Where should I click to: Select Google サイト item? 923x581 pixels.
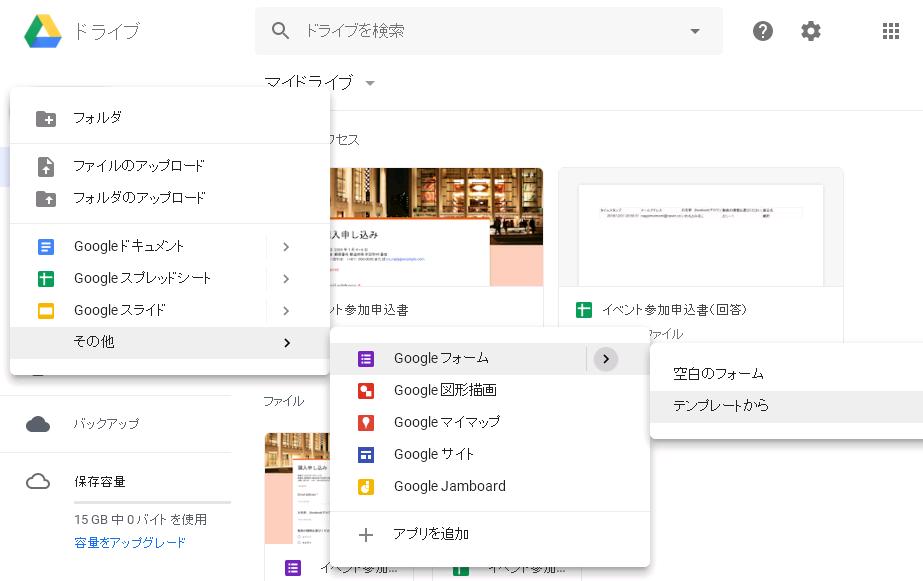[490, 454]
